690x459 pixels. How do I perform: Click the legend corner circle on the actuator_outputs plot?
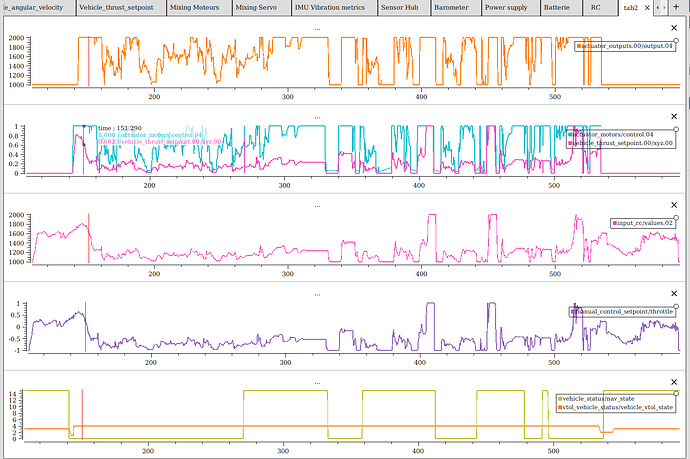[676, 41]
